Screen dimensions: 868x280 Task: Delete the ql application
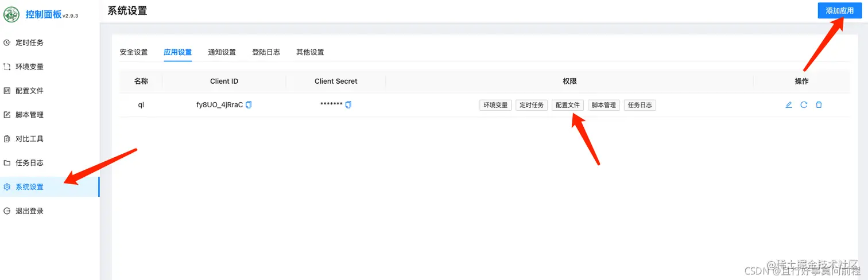pos(819,105)
